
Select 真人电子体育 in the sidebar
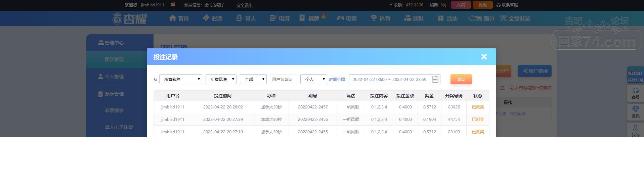pyautogui.click(x=120, y=127)
